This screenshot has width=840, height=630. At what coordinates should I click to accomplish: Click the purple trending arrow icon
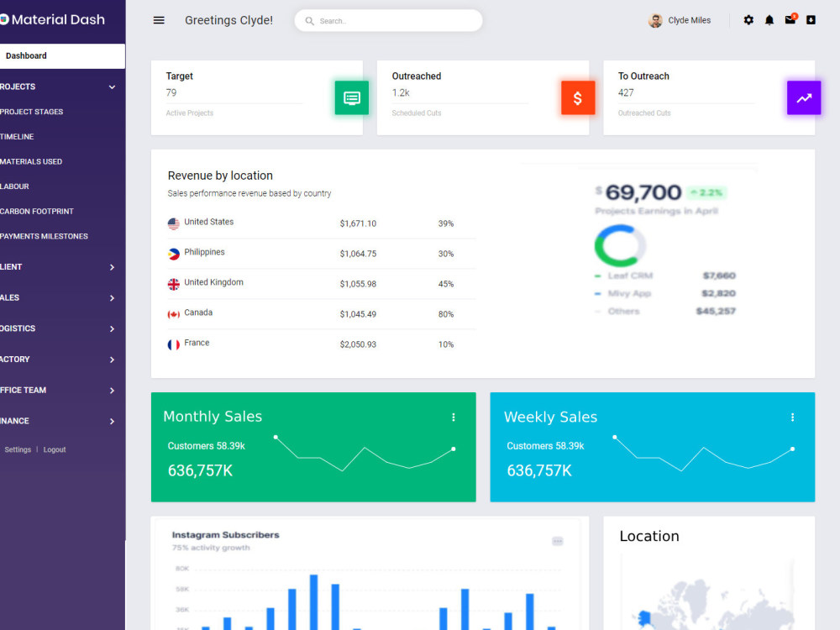804,98
